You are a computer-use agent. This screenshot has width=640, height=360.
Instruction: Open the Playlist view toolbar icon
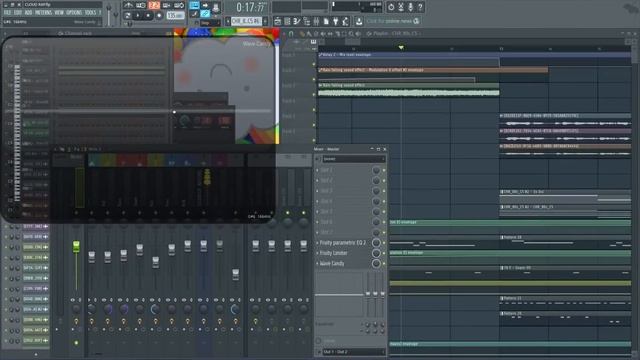pyautogui.click(x=278, y=21)
